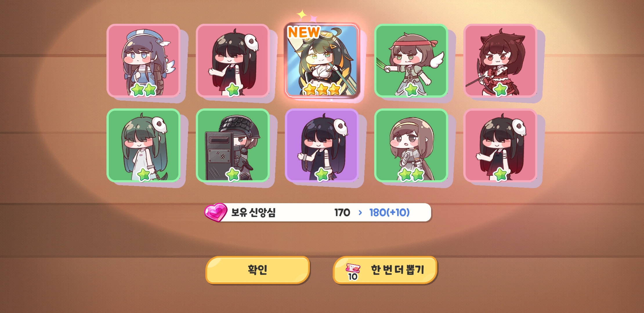This screenshot has height=313, width=644.
Task: Choose the purple background skull girl card
Action: (x=322, y=145)
